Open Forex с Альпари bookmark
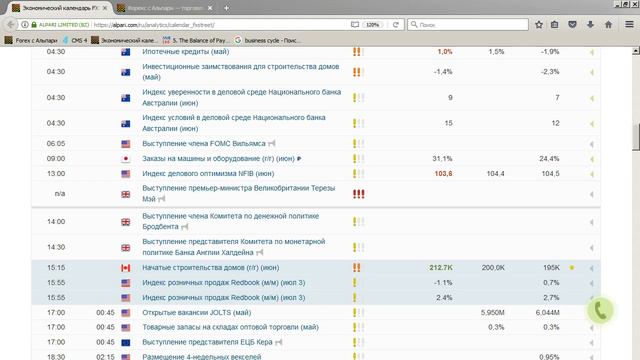The image size is (640, 360). [31, 40]
